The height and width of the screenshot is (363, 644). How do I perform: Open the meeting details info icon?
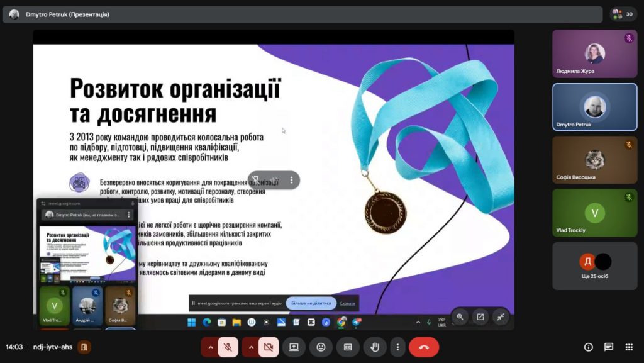[589, 347]
